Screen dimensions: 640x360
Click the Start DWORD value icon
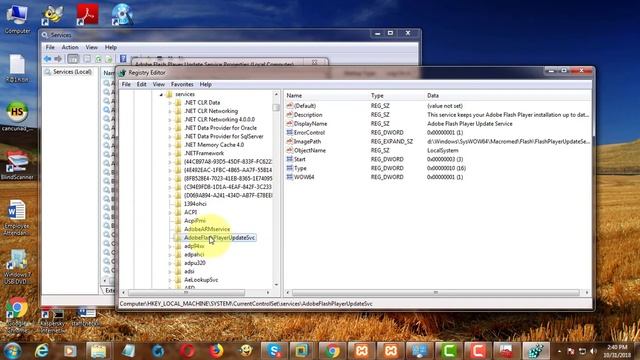click(x=289, y=159)
